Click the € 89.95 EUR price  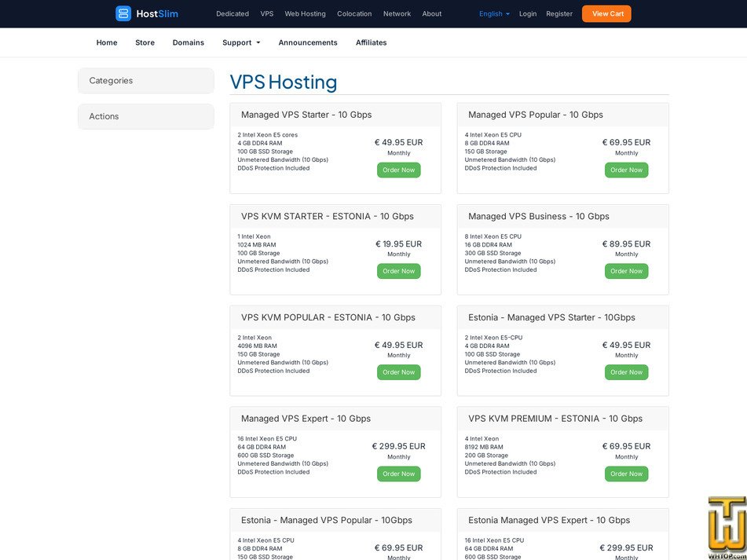click(627, 243)
